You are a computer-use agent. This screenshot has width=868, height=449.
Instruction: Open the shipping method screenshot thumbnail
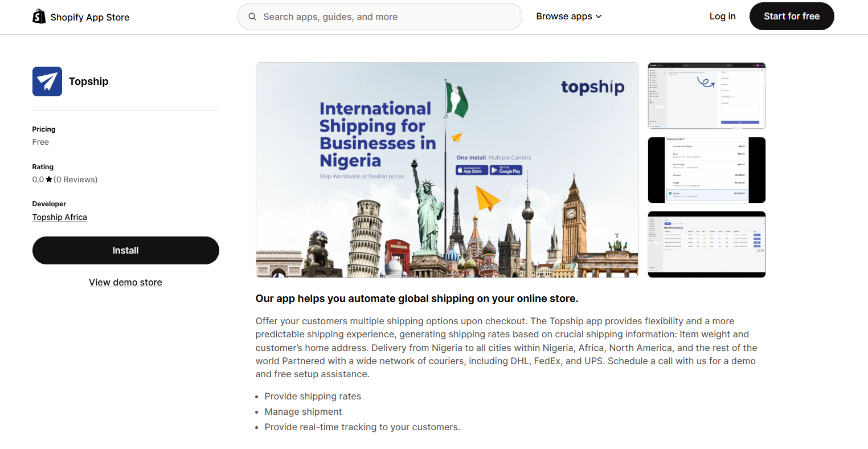[x=706, y=170]
